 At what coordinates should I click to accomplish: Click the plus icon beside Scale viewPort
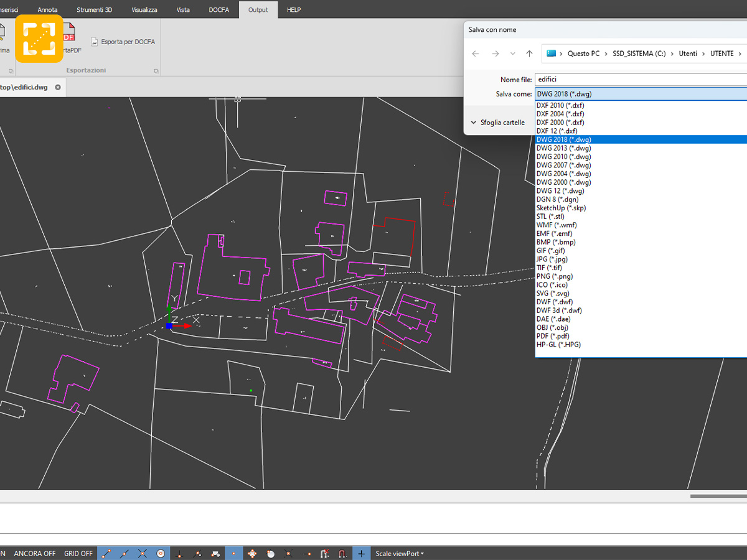pyautogui.click(x=361, y=553)
